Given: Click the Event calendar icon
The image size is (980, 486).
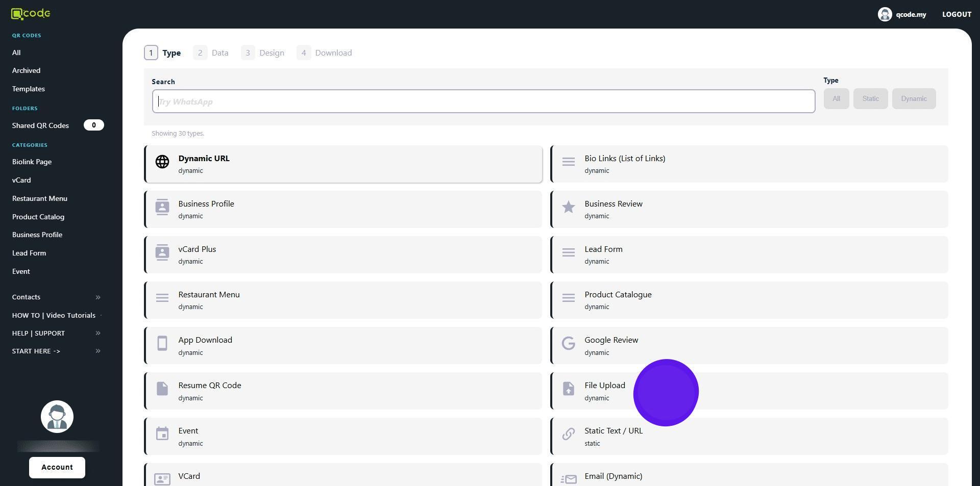Looking at the screenshot, I should point(162,434).
